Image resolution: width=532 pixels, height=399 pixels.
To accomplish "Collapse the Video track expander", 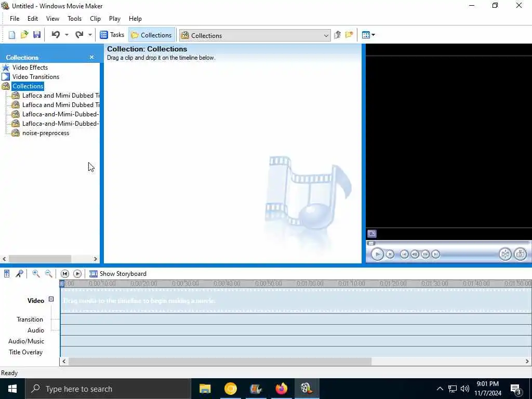I will point(51,299).
